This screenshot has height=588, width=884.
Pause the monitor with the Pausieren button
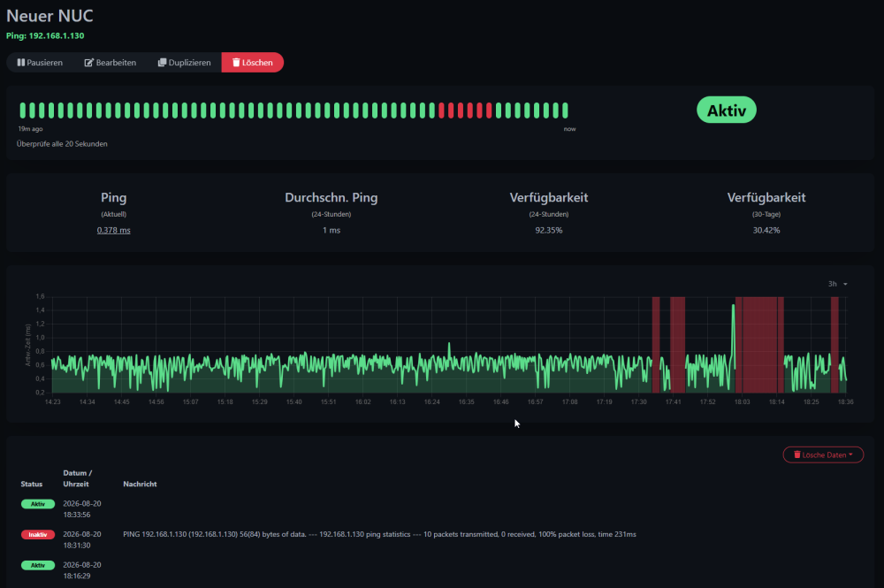pos(40,63)
